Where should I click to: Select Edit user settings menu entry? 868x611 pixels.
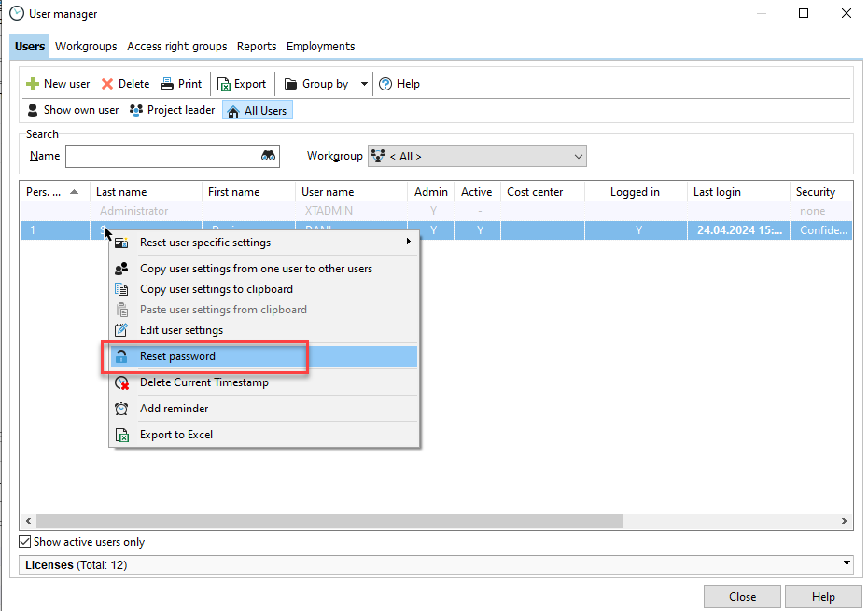coord(181,329)
